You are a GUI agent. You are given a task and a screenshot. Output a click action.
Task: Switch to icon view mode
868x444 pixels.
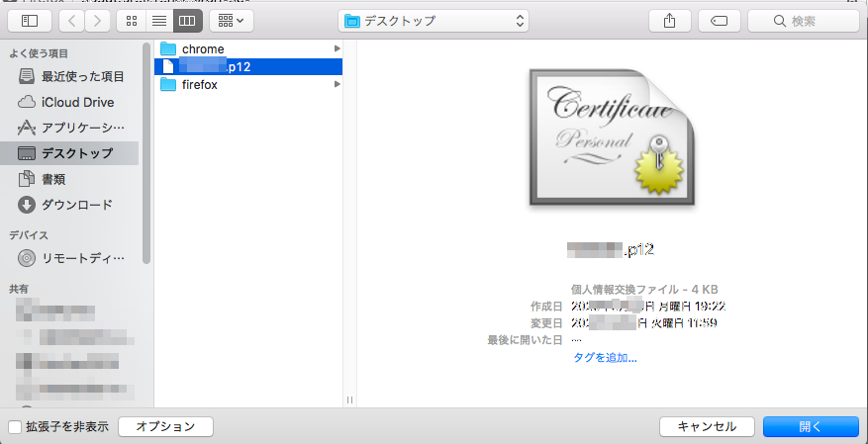(x=132, y=20)
